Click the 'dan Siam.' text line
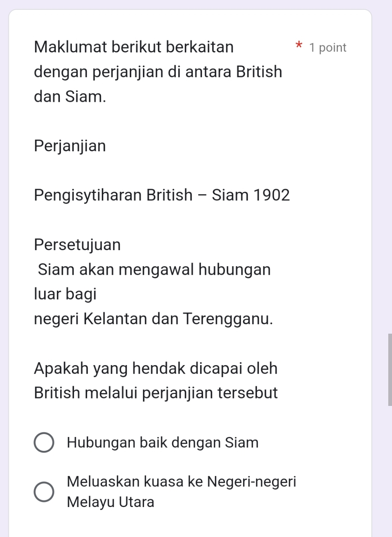 coord(70,96)
